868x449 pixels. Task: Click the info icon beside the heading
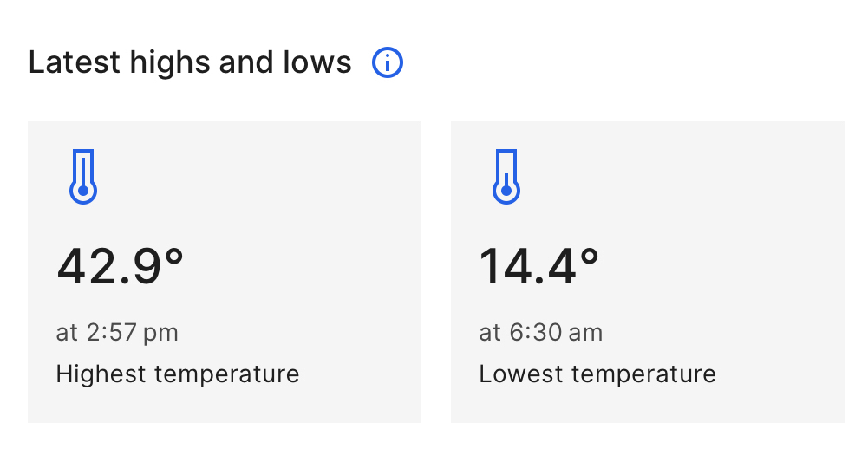click(388, 63)
